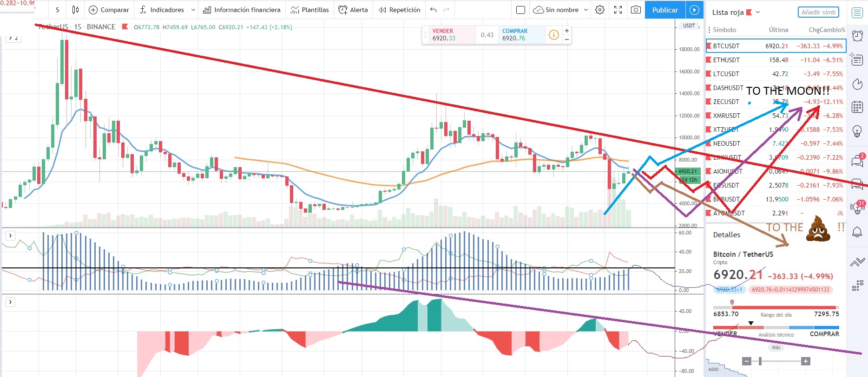Click the mini-chart zoom slider handle
The width and height of the screenshot is (868, 377).
pyautogui.click(x=760, y=361)
